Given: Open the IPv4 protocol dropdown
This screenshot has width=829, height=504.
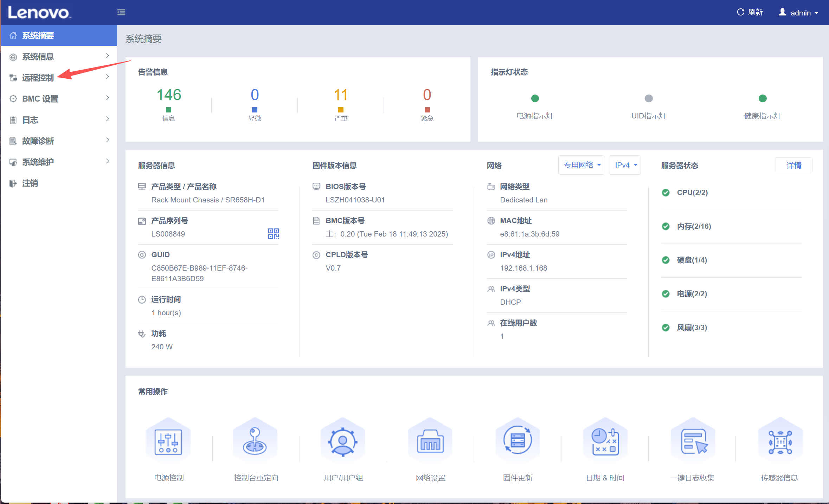Looking at the screenshot, I should click(x=625, y=165).
